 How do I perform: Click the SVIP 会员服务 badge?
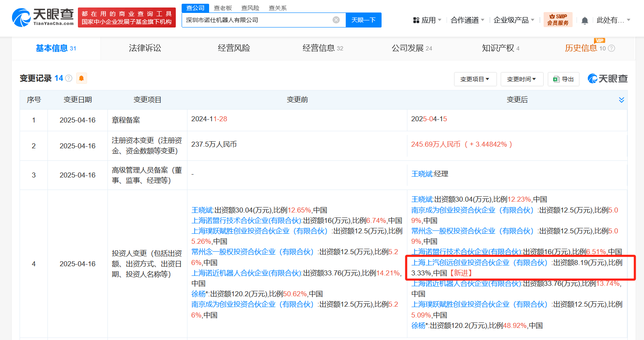coord(558,20)
